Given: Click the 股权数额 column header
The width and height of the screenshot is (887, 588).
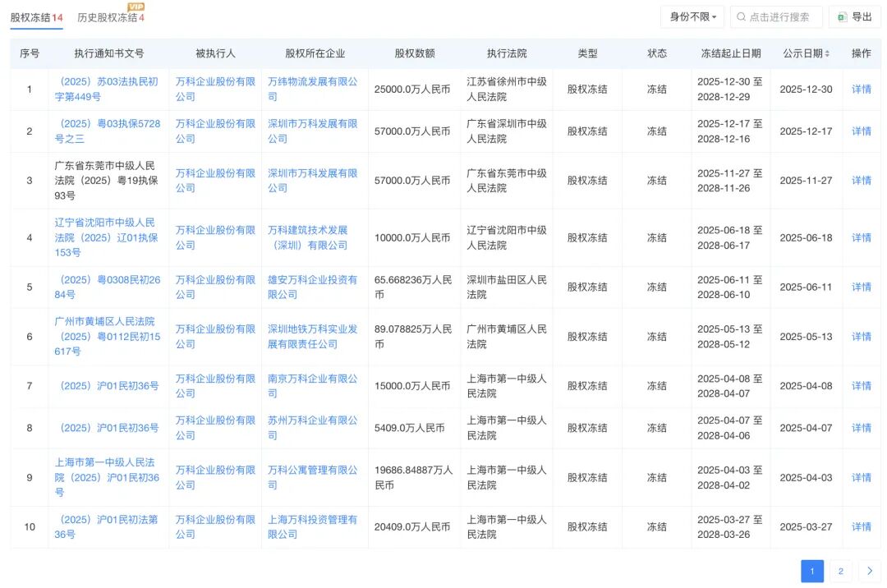Looking at the screenshot, I should [x=415, y=53].
